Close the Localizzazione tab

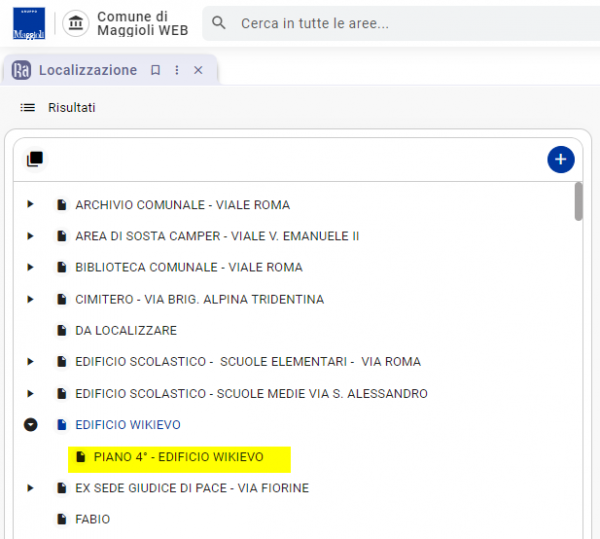[x=198, y=70]
